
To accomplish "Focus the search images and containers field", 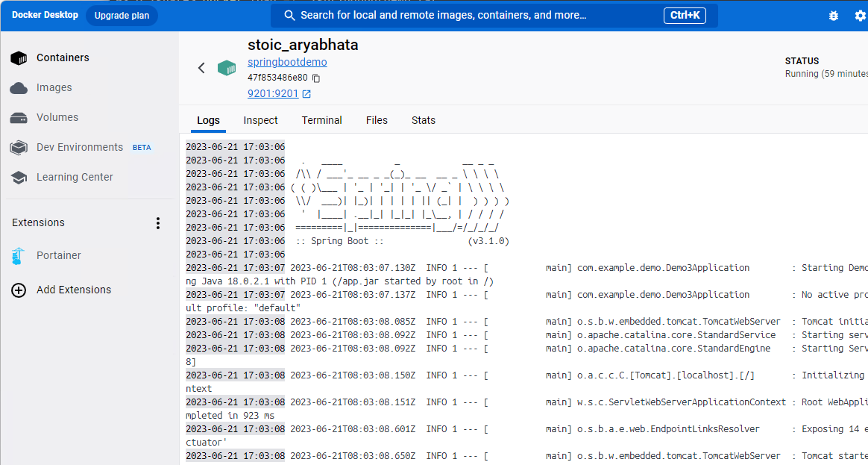I will click(x=494, y=16).
